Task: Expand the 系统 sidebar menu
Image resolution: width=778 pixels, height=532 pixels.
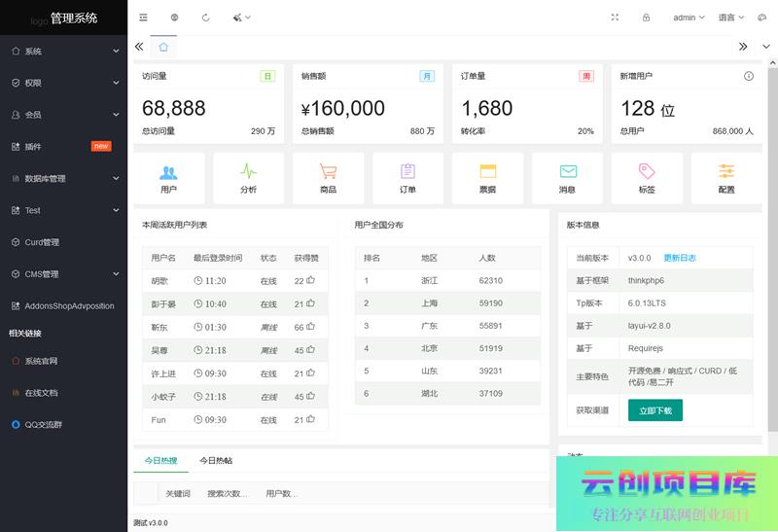Action: point(63,52)
